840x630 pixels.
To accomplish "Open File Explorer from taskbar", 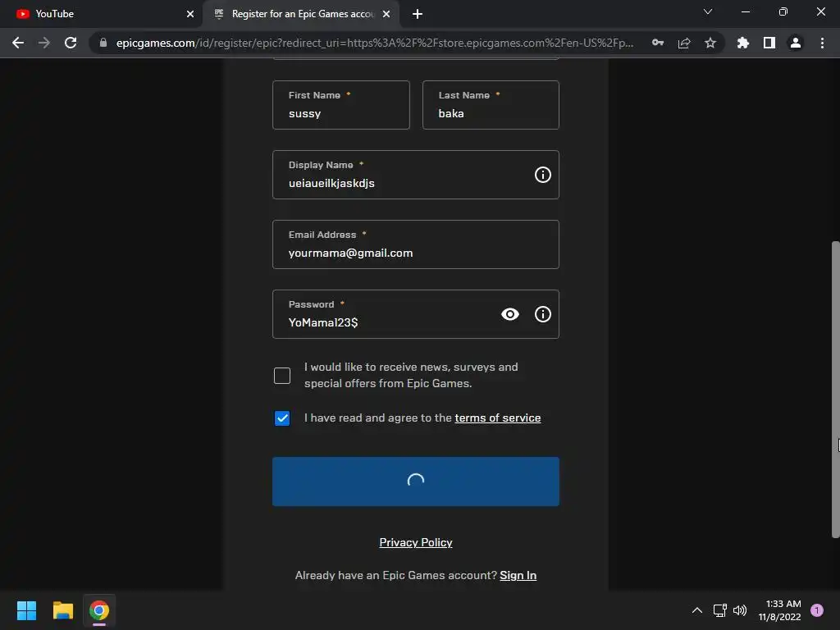I will click(x=62, y=610).
